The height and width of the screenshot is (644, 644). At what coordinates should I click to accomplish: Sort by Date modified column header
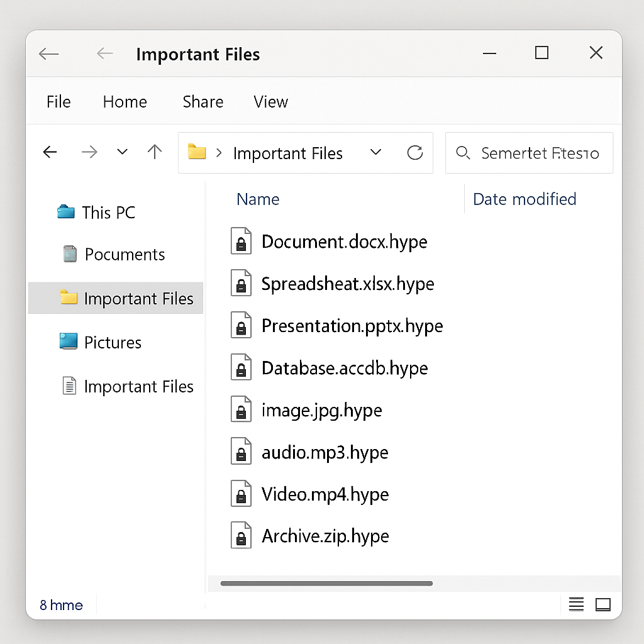pyautogui.click(x=525, y=199)
